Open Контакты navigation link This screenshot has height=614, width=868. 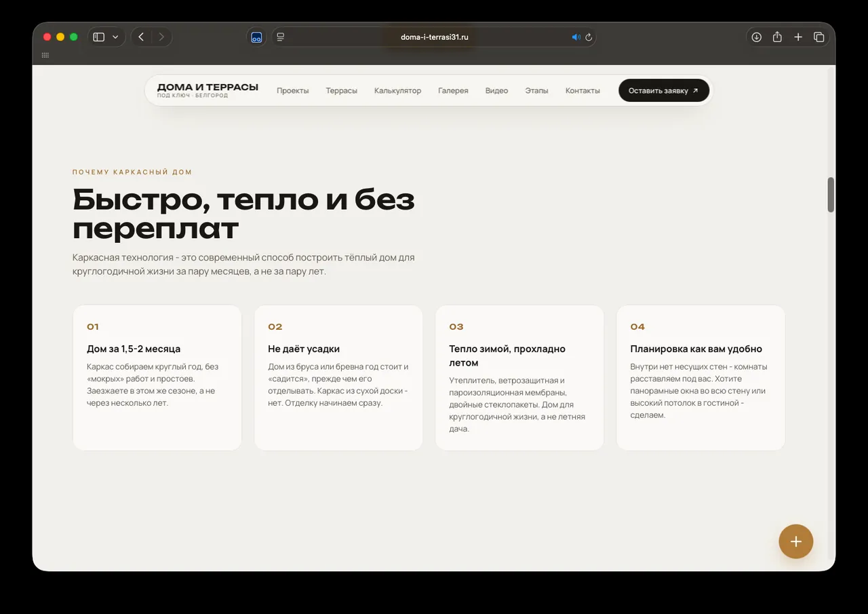point(583,91)
